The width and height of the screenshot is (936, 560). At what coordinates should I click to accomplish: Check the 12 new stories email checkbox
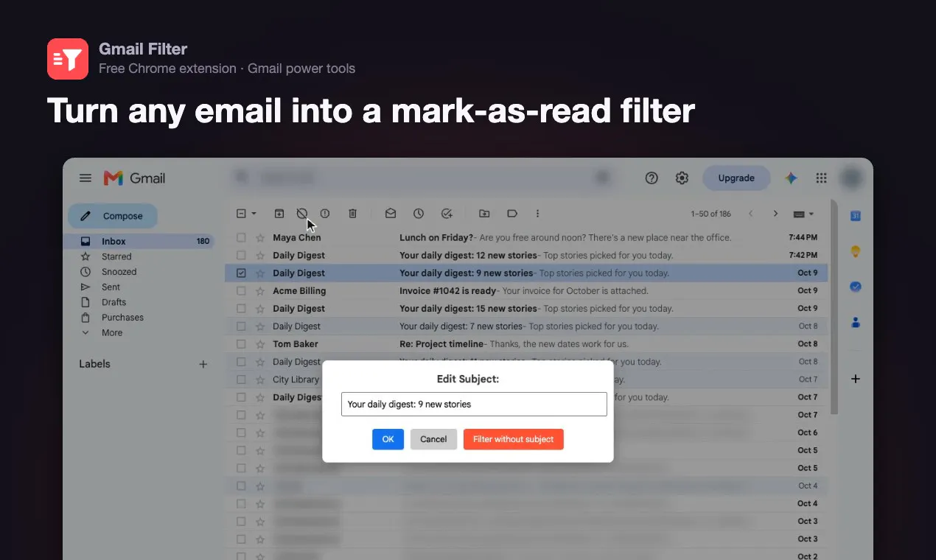241,256
